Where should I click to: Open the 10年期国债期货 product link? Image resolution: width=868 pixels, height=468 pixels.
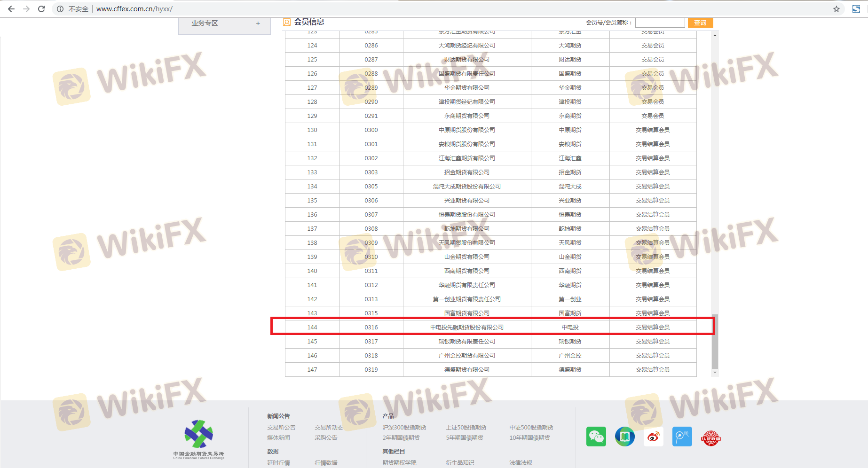(529, 437)
